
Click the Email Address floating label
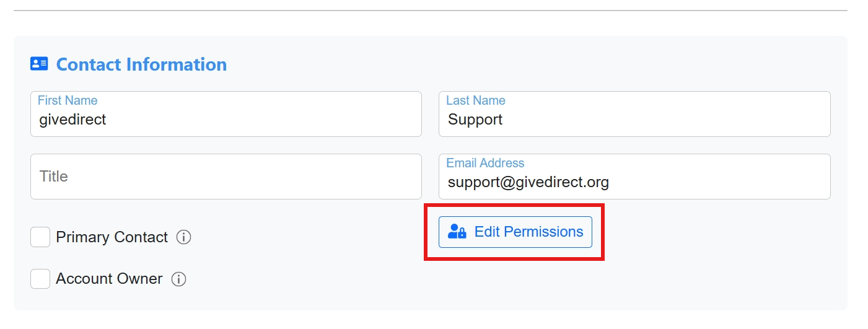(485, 163)
